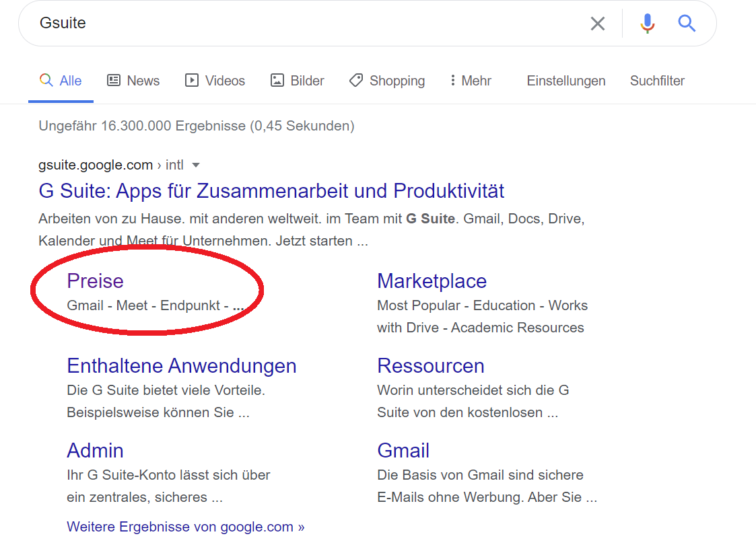Open the Preise sitelink

pos(95,281)
